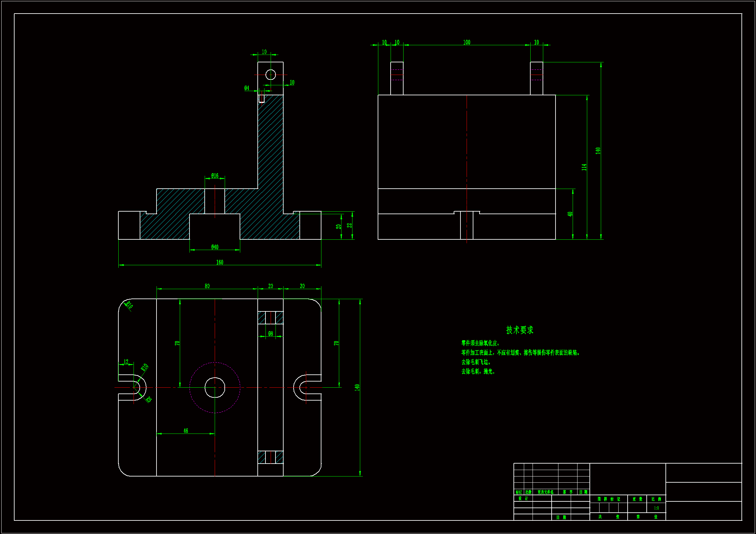Click the 技术要求 heading text
The image size is (756, 534).
point(519,330)
